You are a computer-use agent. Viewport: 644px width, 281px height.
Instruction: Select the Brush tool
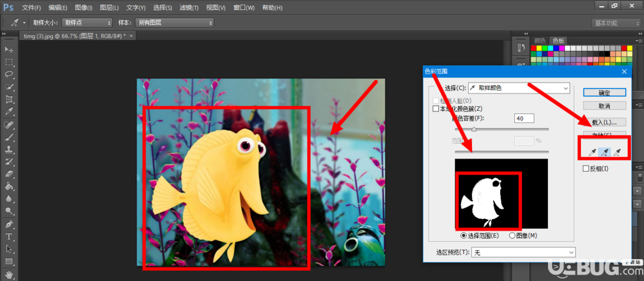[x=8, y=137]
